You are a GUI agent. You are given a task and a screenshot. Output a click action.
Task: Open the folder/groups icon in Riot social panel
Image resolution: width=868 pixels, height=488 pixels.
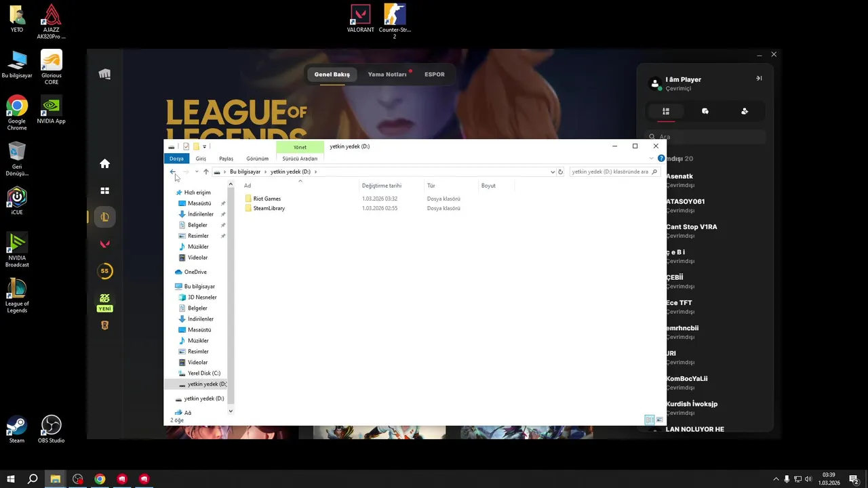(705, 111)
